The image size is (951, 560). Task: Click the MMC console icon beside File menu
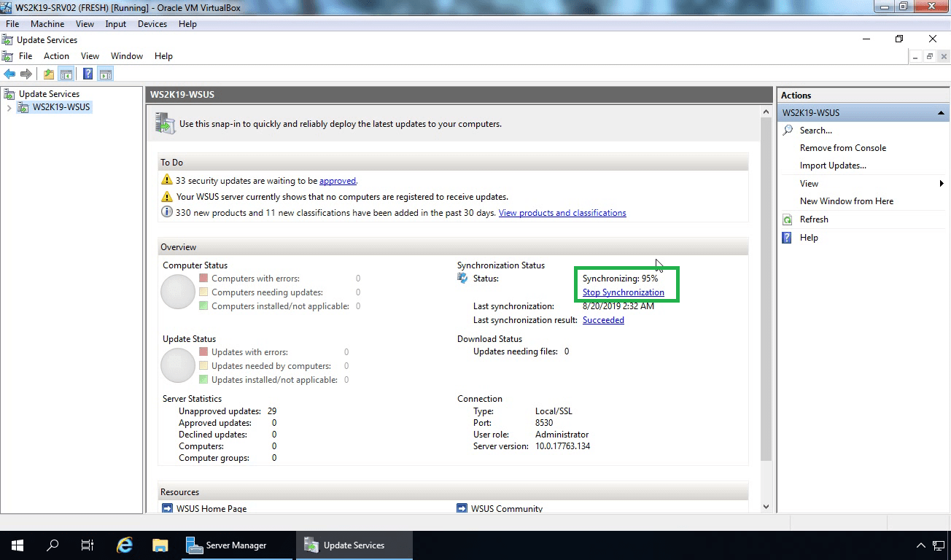[x=8, y=56]
